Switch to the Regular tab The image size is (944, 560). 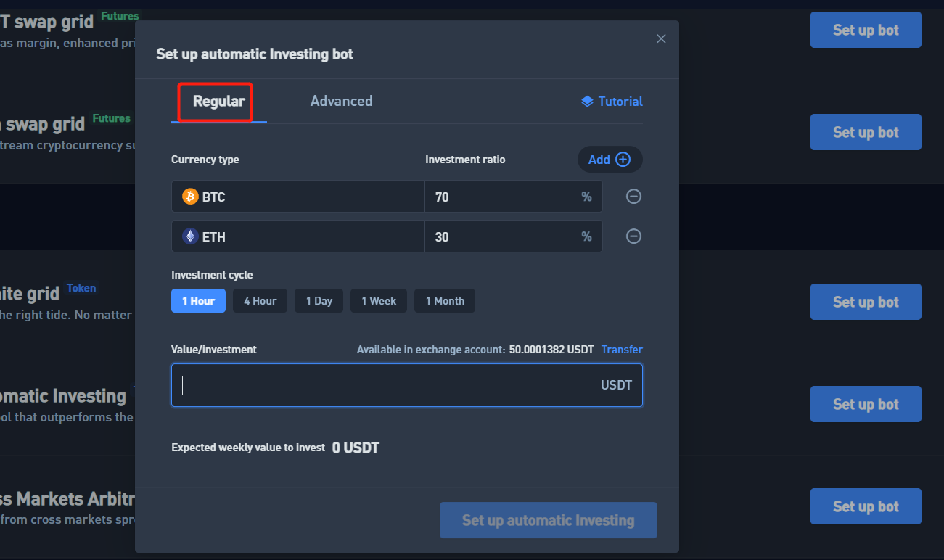pyautogui.click(x=218, y=102)
